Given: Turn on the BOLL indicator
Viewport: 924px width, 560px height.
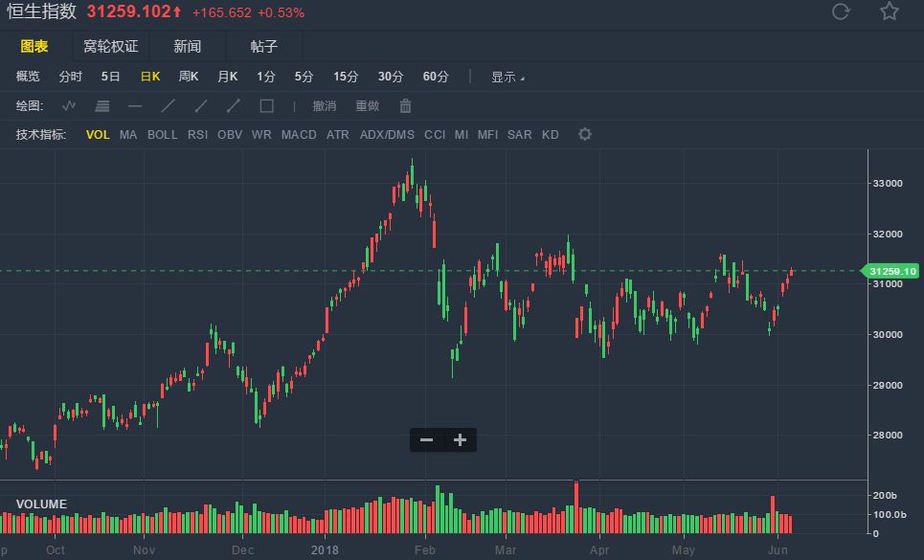Looking at the screenshot, I should click(x=162, y=135).
